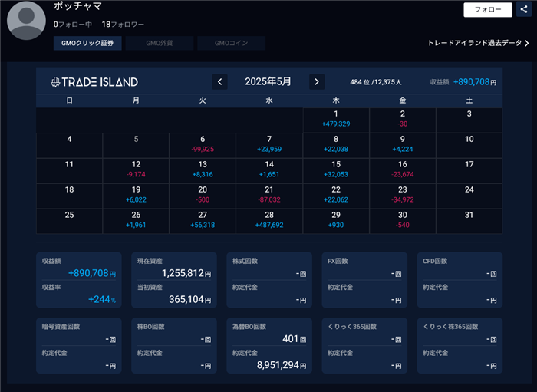The height and width of the screenshot is (392, 537).
Task: Click the くりっく株365回数 card label
Action: [x=450, y=327]
